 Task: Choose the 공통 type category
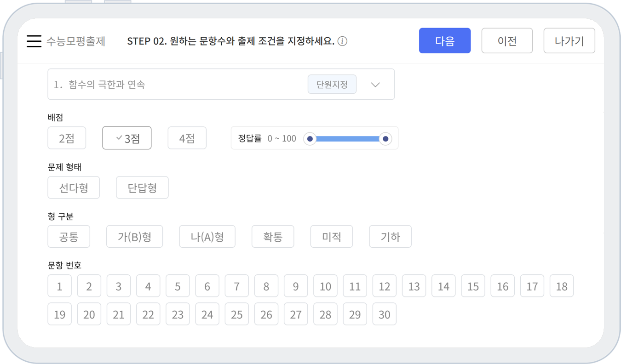(69, 237)
